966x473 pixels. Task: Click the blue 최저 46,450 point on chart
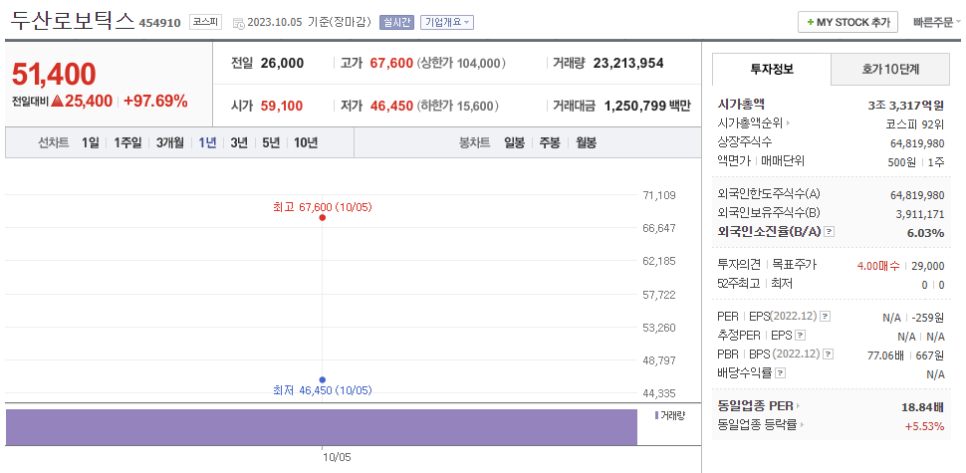point(322,379)
